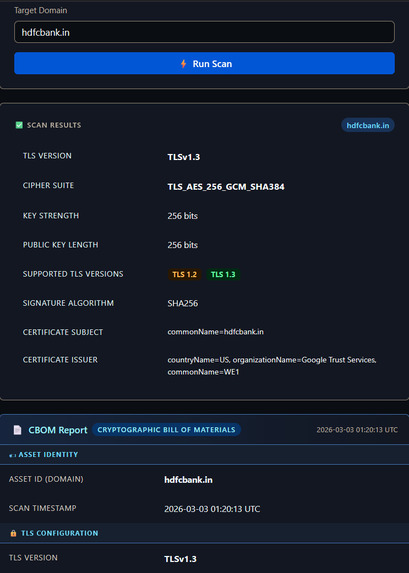Click the Certificate Subject label

point(63,333)
